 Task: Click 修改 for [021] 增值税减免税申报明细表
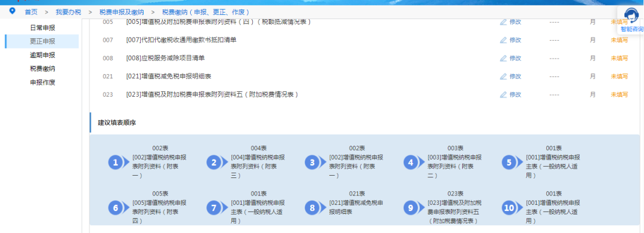515,76
